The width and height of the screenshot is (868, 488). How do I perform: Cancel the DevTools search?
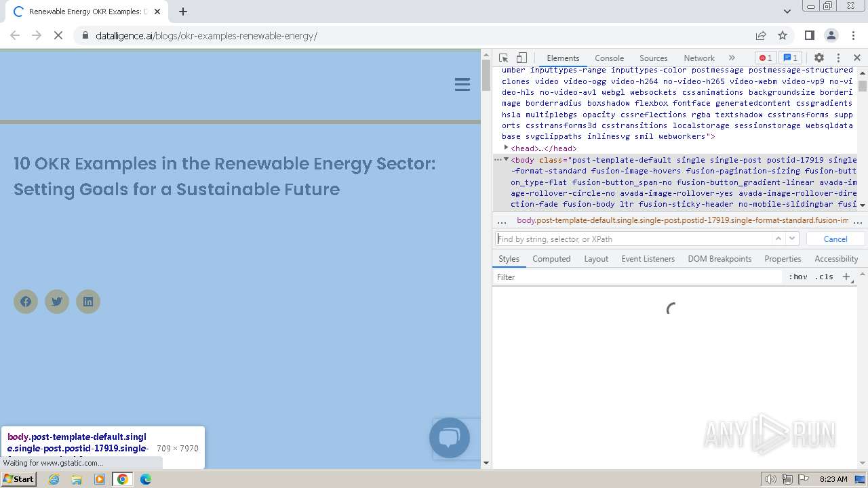pos(835,239)
